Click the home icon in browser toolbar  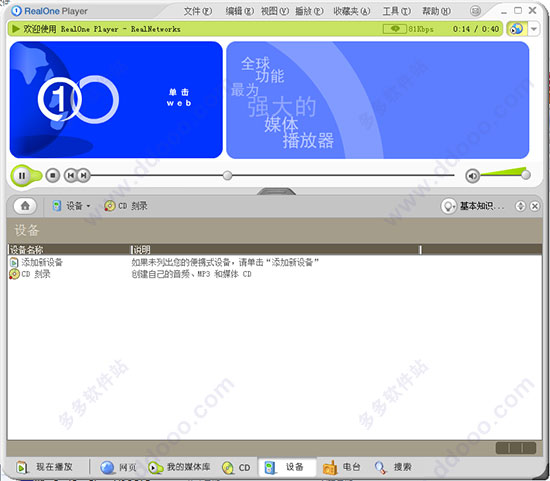coord(25,206)
